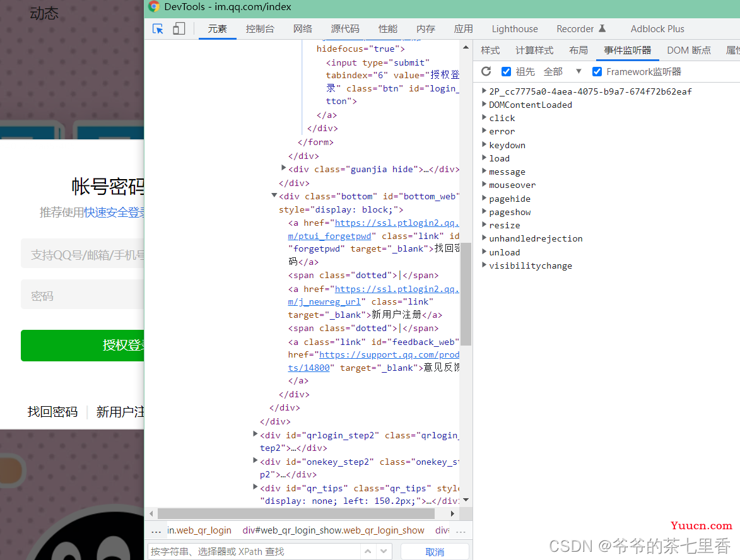Viewport: 740px width, 560px height.
Task: Click the left breadcrumb ellipsis
Action: (x=156, y=531)
